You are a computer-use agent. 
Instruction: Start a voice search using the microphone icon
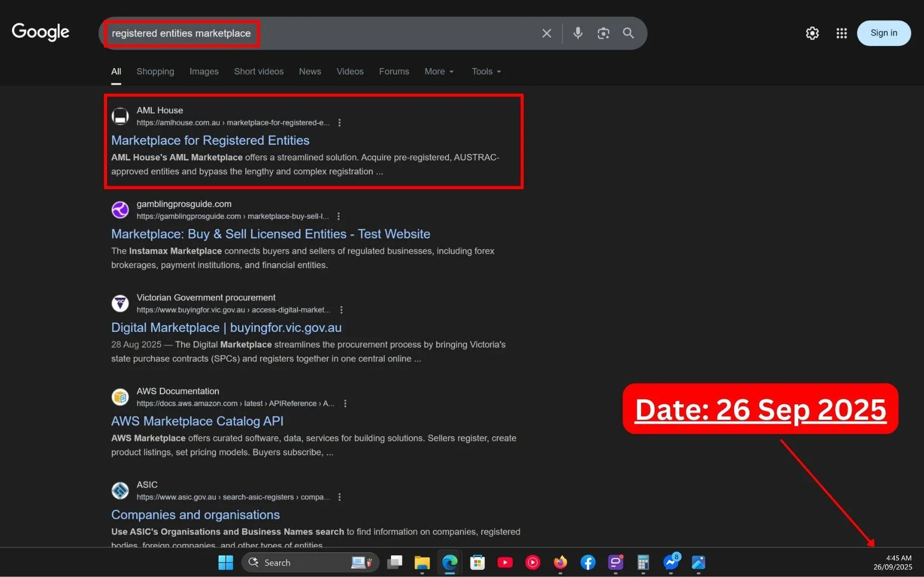click(x=577, y=33)
